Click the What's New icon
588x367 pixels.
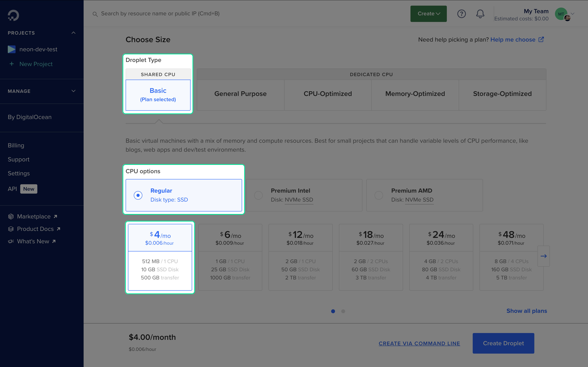tap(11, 241)
